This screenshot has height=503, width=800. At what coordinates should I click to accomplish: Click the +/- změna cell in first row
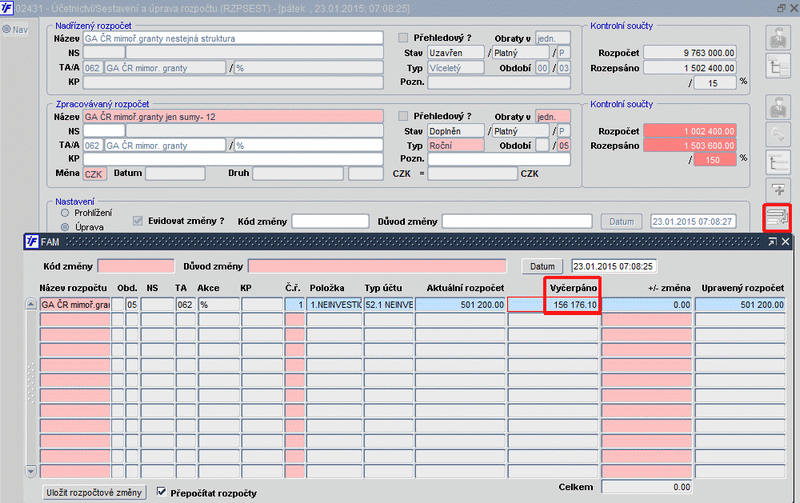(646, 305)
